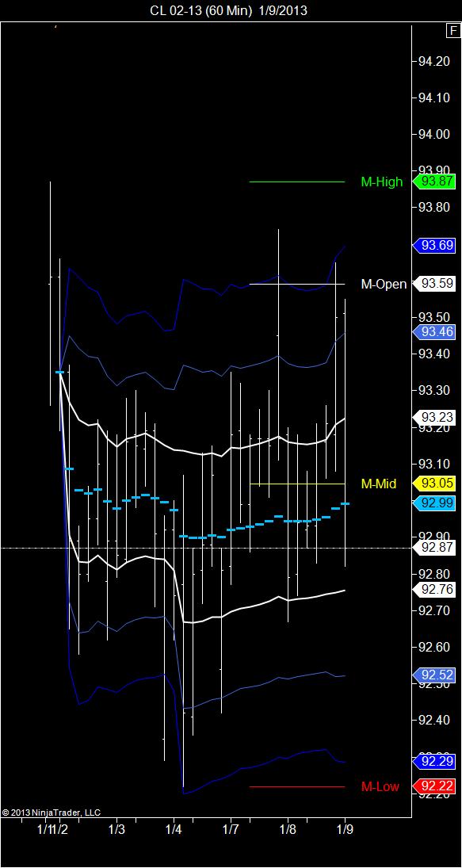Click the 92.52 price marker
The height and width of the screenshot is (868, 462).
click(x=434, y=675)
